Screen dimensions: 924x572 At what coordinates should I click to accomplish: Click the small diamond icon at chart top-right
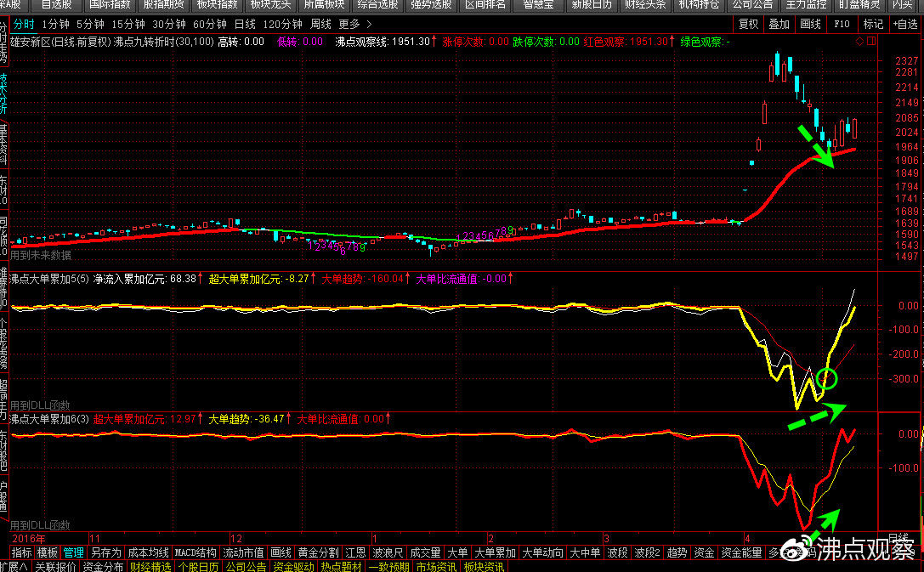(859, 41)
